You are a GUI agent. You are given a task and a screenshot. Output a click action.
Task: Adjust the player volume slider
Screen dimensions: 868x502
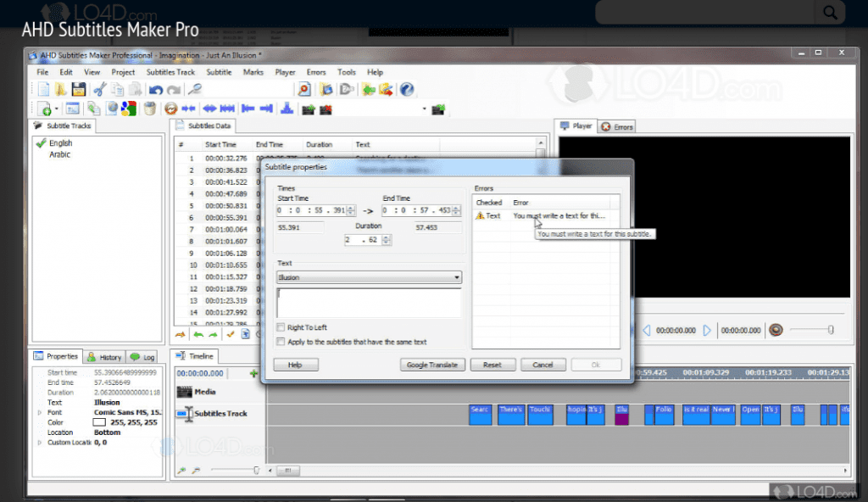coord(831,330)
